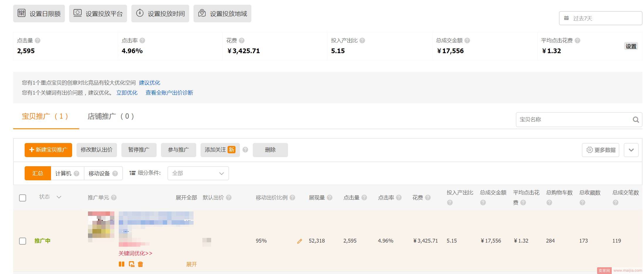Click help icon beside 添加关注 button
Image resolution: width=644 pixels, height=274 pixels.
[x=245, y=150]
